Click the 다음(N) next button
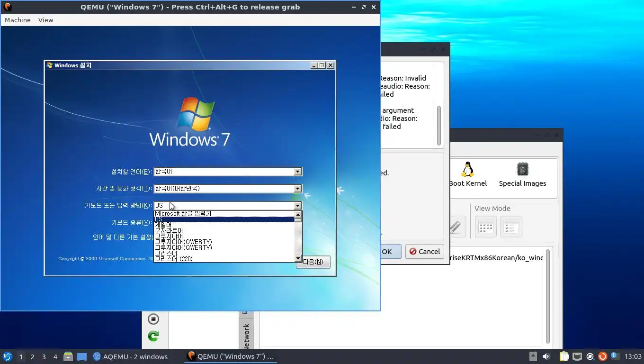The height and width of the screenshot is (364, 644). (313, 262)
